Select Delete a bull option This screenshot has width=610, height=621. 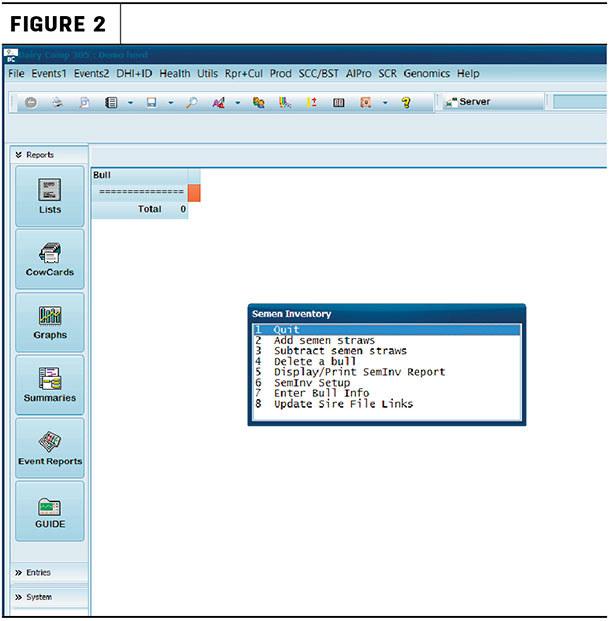(387, 362)
